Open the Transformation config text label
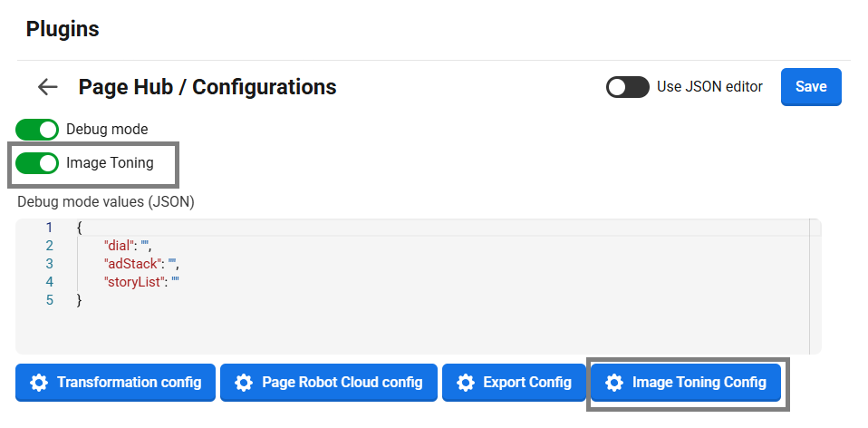This screenshot has height=428, width=868. pos(129,383)
